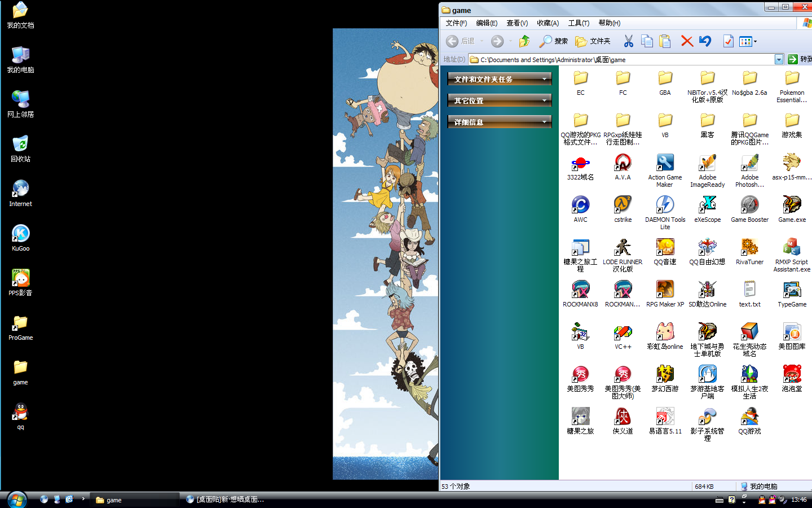Launch the LODE RUNNER shortcut
This screenshot has width=812, height=508.
point(623,255)
